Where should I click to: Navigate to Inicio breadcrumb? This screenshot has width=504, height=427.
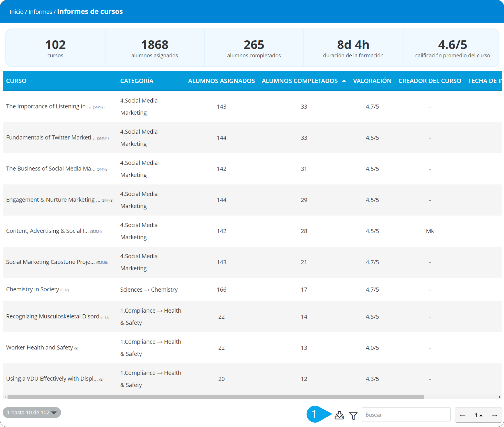16,12
